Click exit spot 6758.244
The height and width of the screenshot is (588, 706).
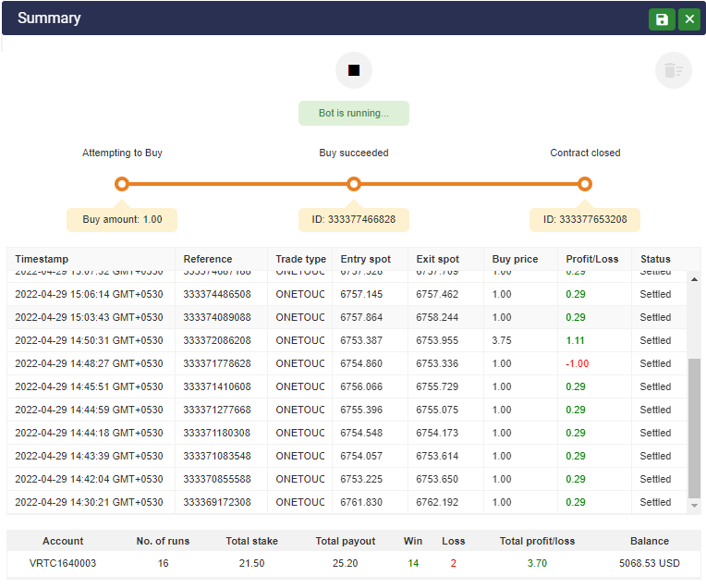[x=437, y=317]
